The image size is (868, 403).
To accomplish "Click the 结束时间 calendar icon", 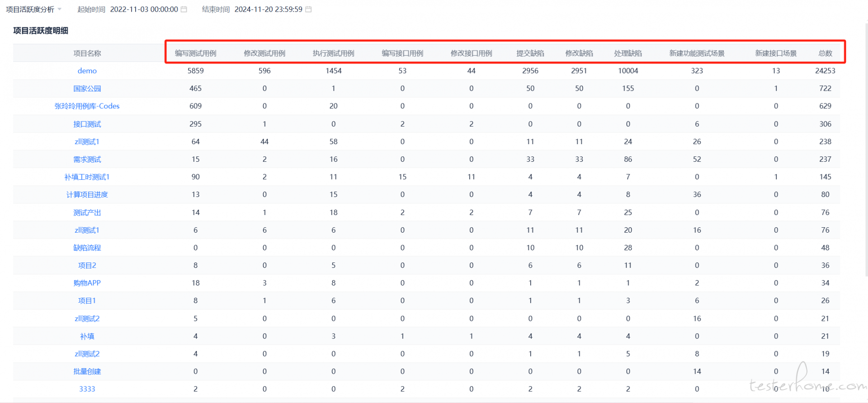I will pyautogui.click(x=308, y=9).
